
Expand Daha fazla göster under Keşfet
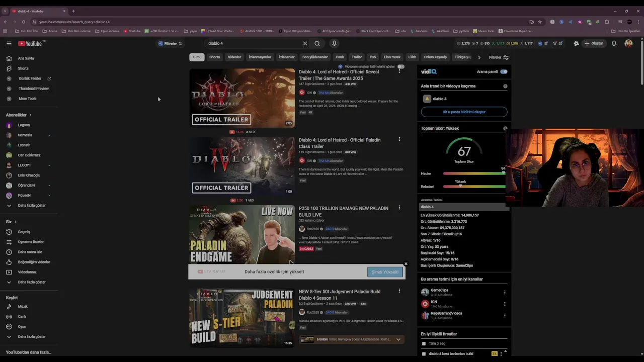coord(31,337)
